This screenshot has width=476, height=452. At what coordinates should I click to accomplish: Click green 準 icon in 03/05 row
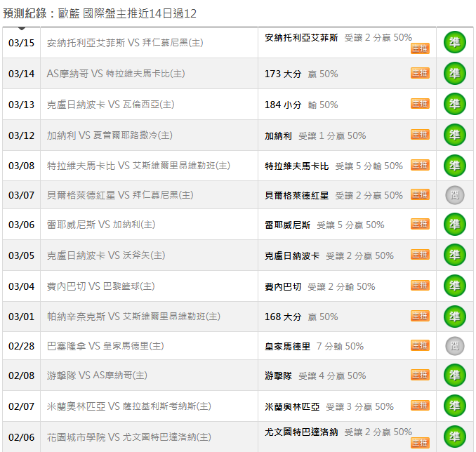[x=454, y=255]
